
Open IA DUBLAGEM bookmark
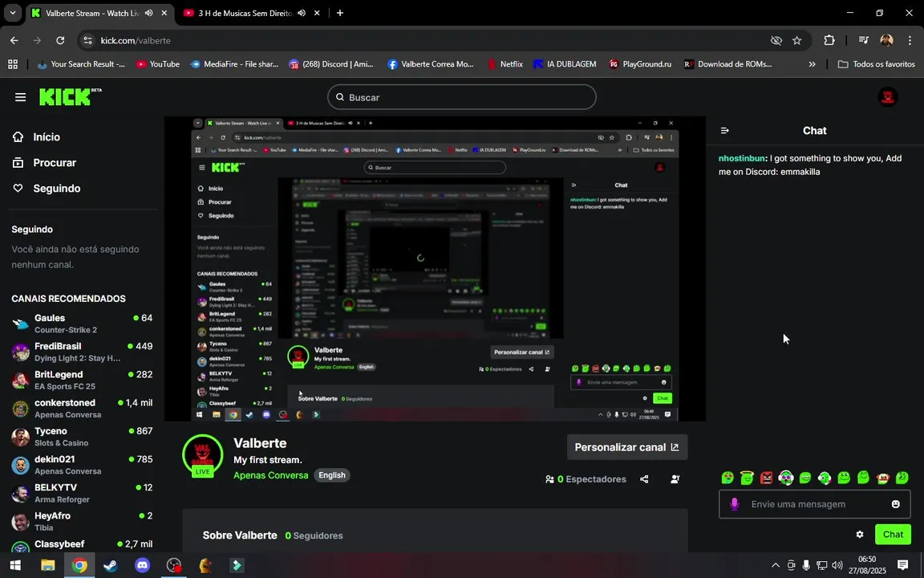click(x=565, y=63)
